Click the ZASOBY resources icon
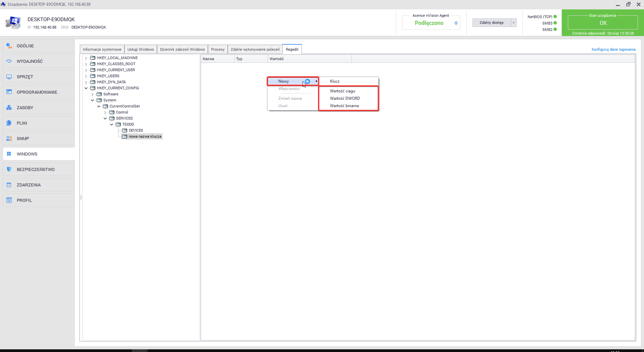 (x=9, y=107)
